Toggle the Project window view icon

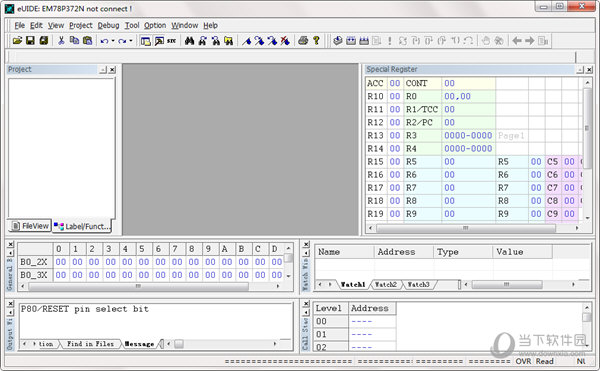[x=145, y=41]
